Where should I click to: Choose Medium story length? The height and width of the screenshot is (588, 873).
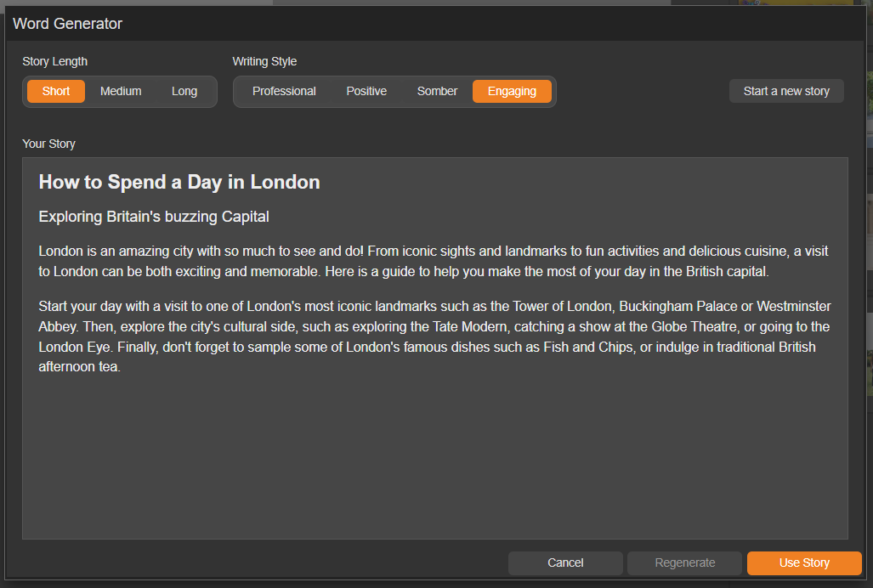[x=121, y=91]
